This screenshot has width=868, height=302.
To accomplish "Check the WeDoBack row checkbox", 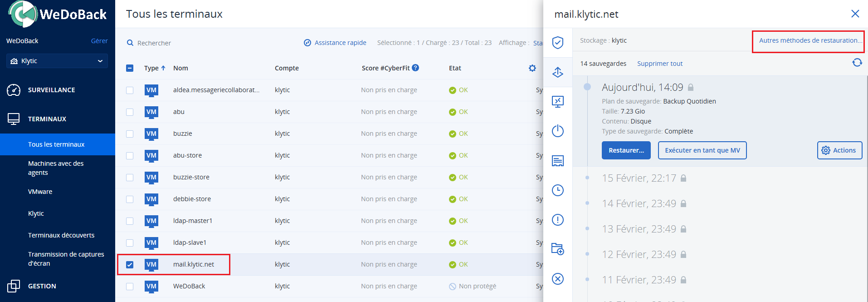I will [x=130, y=287].
